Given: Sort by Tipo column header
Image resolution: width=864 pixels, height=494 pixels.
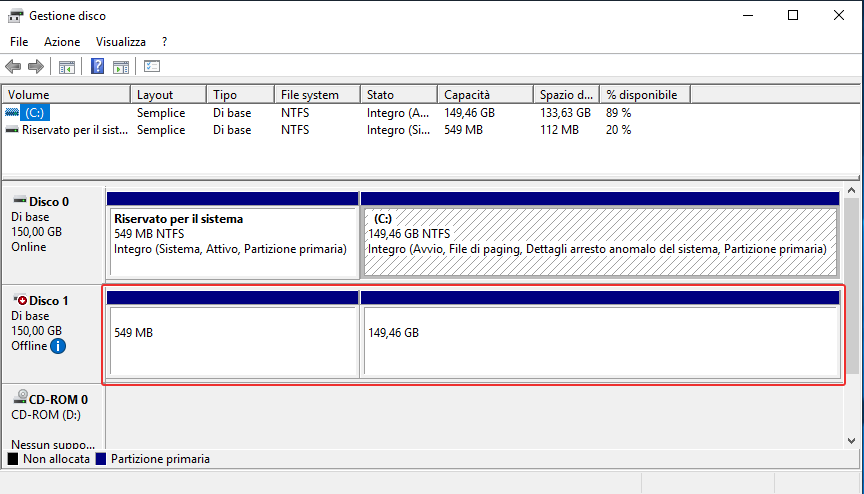Looking at the screenshot, I should point(240,95).
